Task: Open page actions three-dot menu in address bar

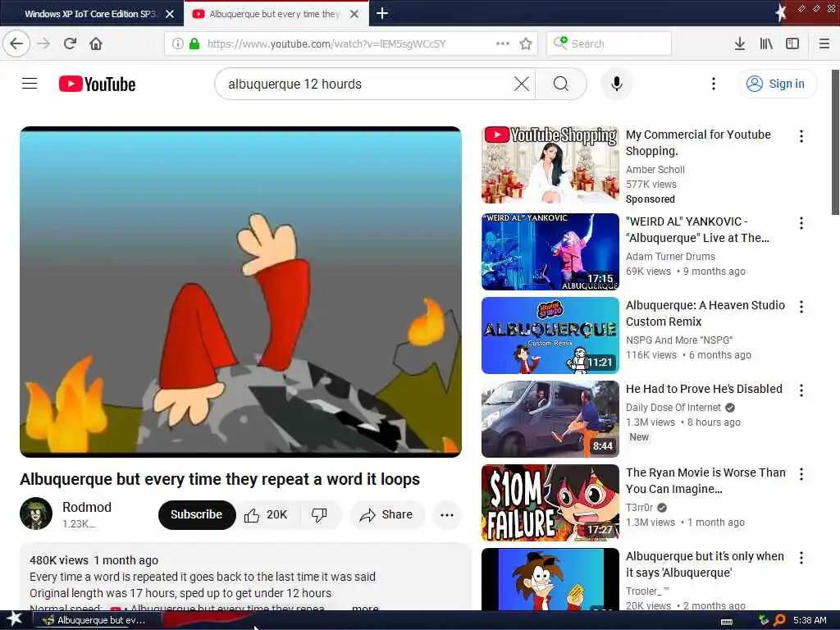Action: pyautogui.click(x=503, y=43)
